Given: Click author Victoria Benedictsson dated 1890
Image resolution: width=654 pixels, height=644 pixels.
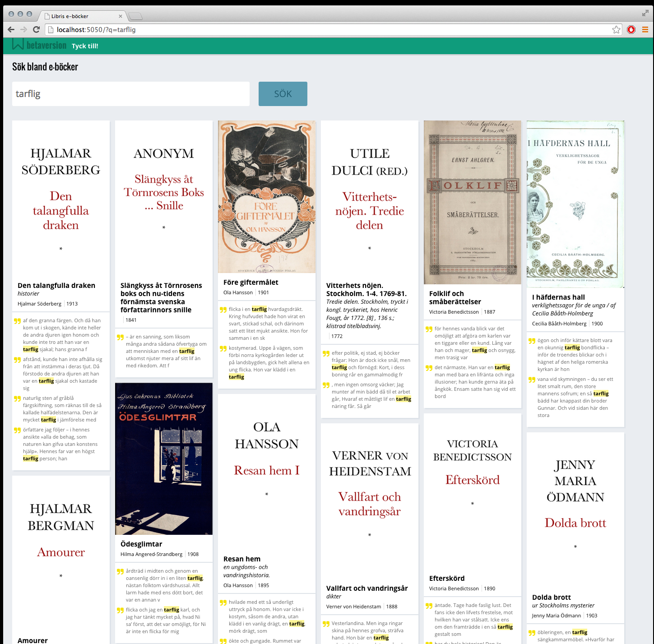Looking at the screenshot, I should [x=454, y=588].
